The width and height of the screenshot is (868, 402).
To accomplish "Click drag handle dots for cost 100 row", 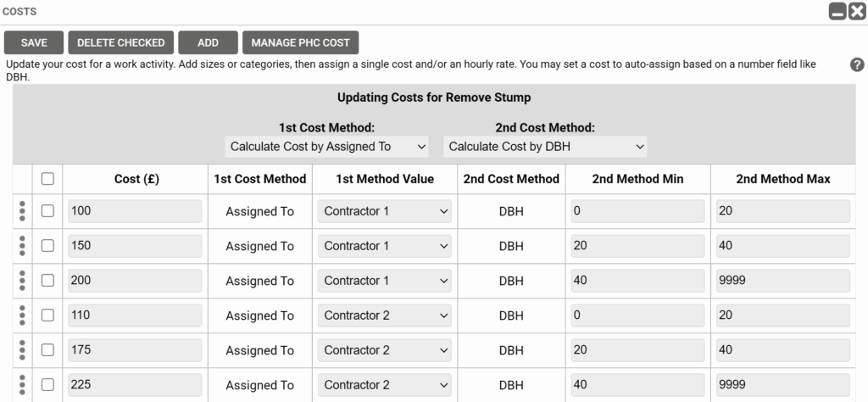I will tap(22, 211).
